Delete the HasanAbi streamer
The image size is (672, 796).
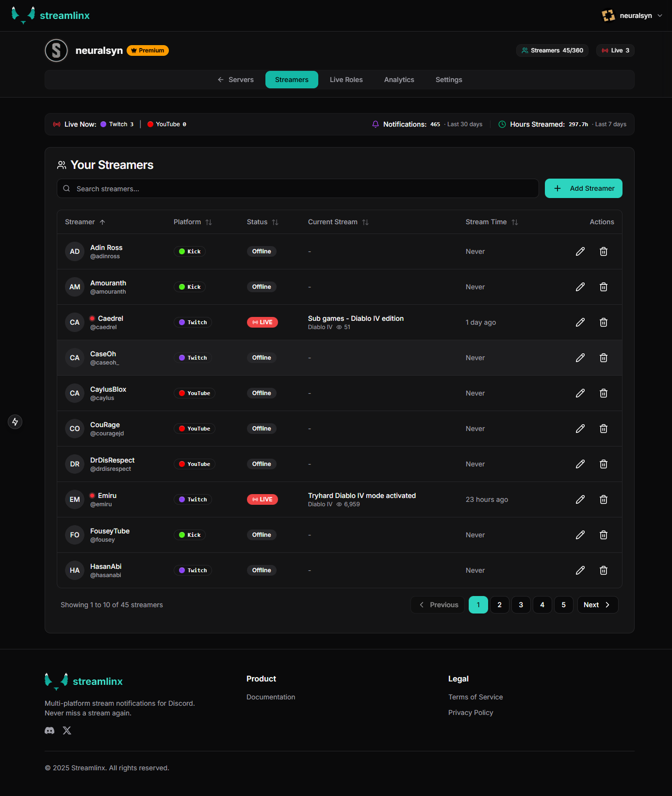point(603,570)
